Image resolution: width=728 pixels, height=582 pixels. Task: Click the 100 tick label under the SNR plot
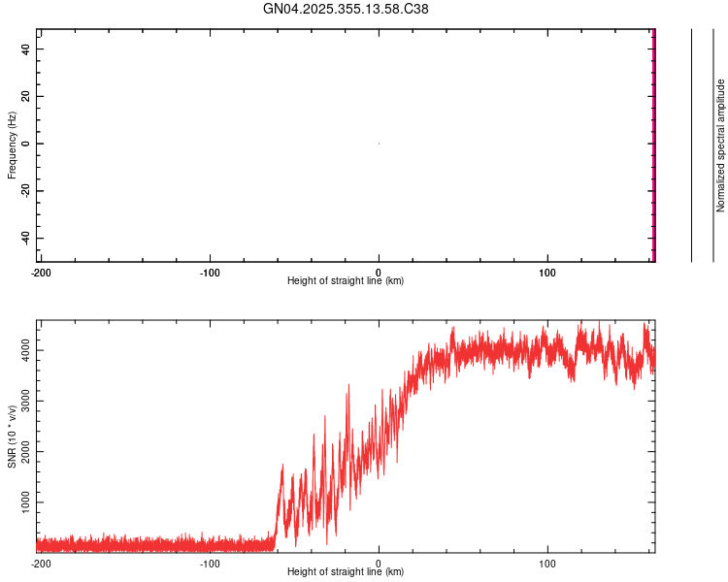coord(547,564)
